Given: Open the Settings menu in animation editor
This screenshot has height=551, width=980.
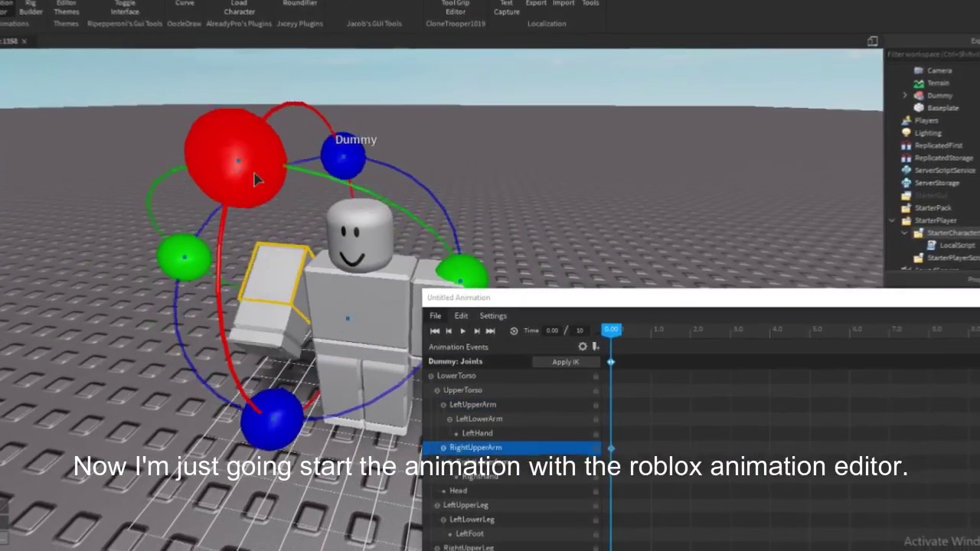Looking at the screenshot, I should pyautogui.click(x=493, y=315).
